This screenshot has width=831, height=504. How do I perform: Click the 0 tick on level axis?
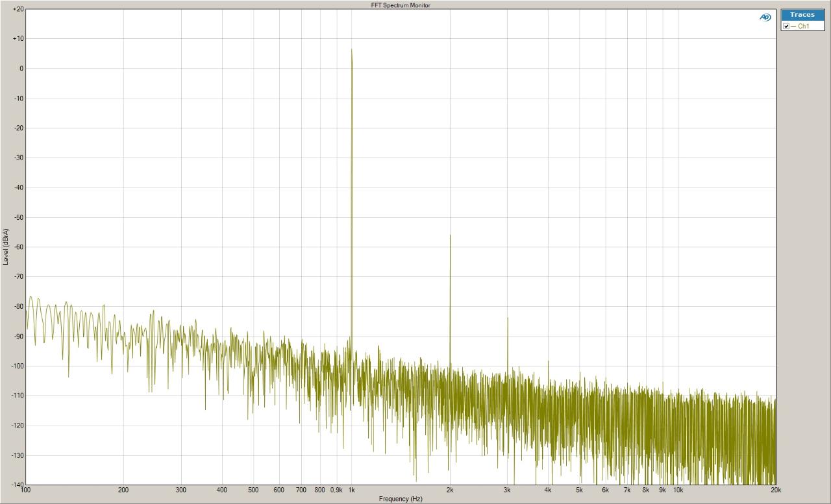click(x=22, y=69)
